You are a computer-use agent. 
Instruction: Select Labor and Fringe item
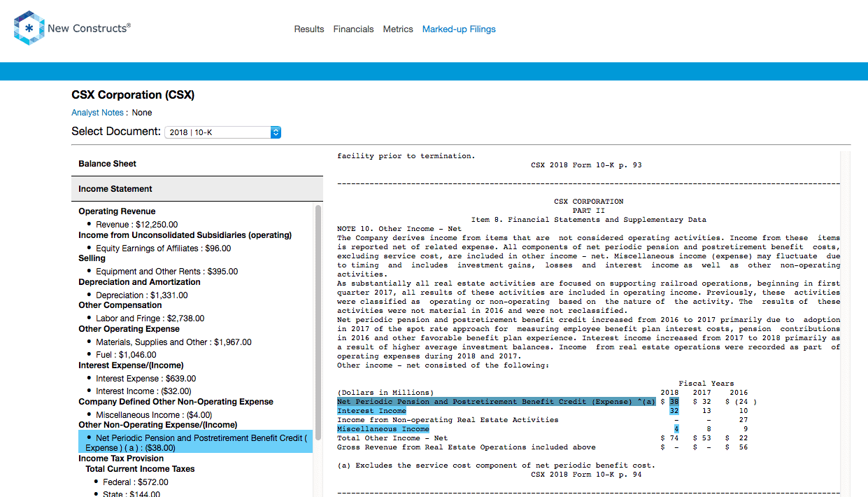coord(150,318)
